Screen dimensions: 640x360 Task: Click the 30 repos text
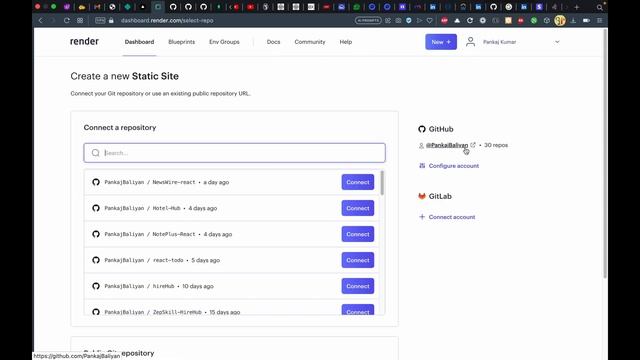(x=496, y=145)
